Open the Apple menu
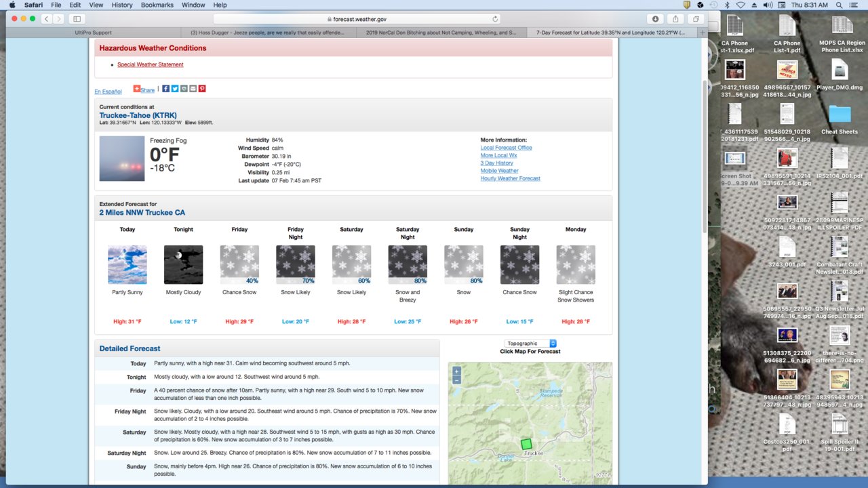868x488 pixels. click(12, 5)
